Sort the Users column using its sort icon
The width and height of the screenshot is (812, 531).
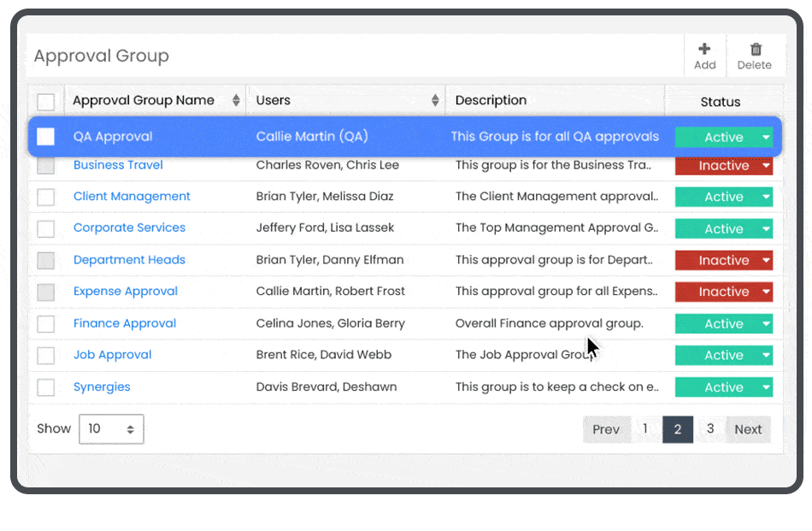click(436, 100)
